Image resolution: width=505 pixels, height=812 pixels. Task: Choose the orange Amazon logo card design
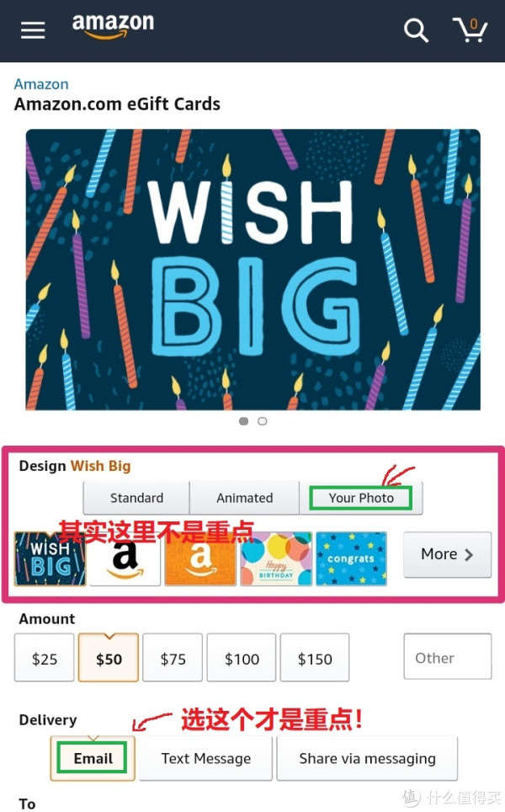[200, 558]
